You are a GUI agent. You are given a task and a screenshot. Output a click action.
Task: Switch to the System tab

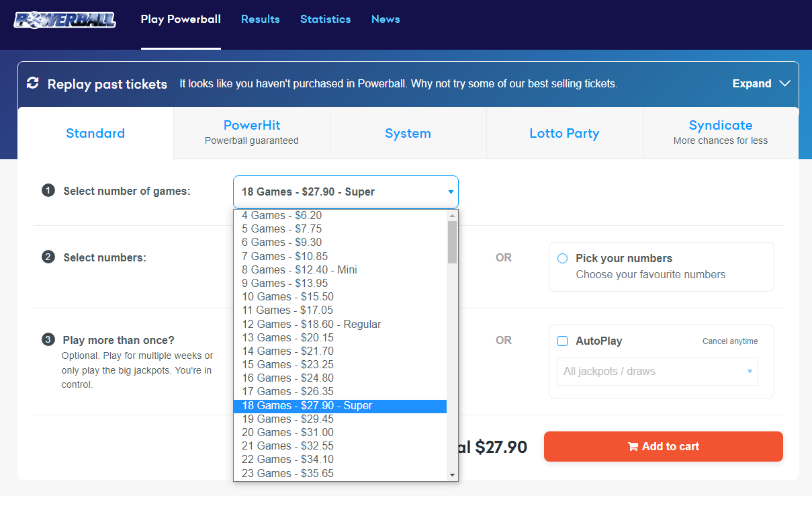tap(408, 133)
